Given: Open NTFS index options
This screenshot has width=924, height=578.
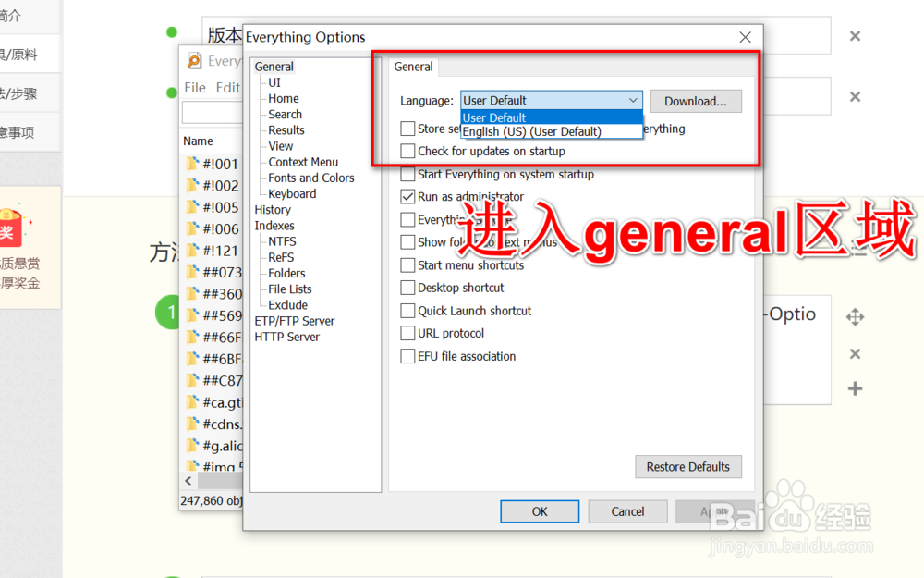Looking at the screenshot, I should [282, 241].
